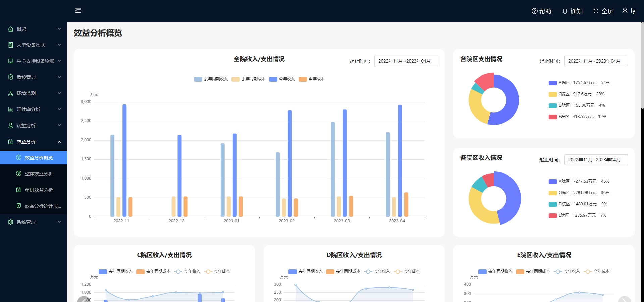Select the 效益分析概览 menu item
644x302 pixels.
[x=34, y=158]
